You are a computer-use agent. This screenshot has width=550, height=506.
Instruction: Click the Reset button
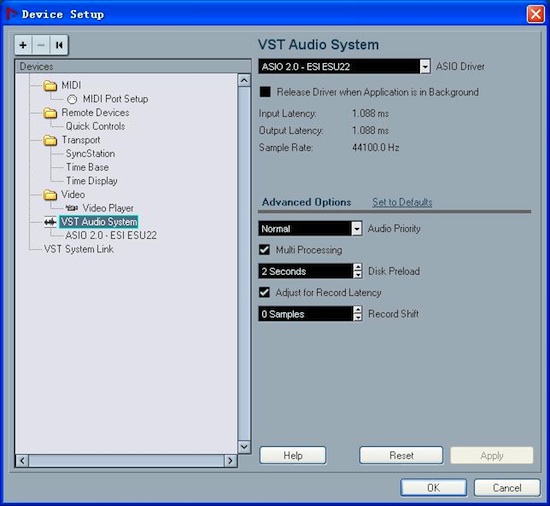tap(401, 455)
